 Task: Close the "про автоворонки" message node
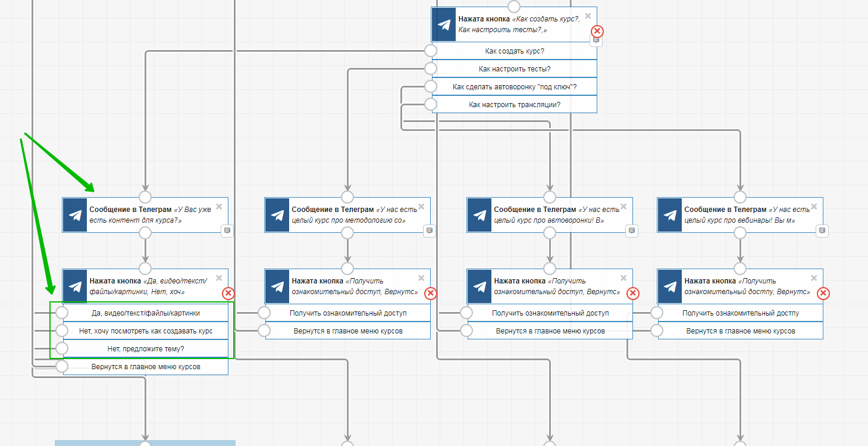coord(623,207)
